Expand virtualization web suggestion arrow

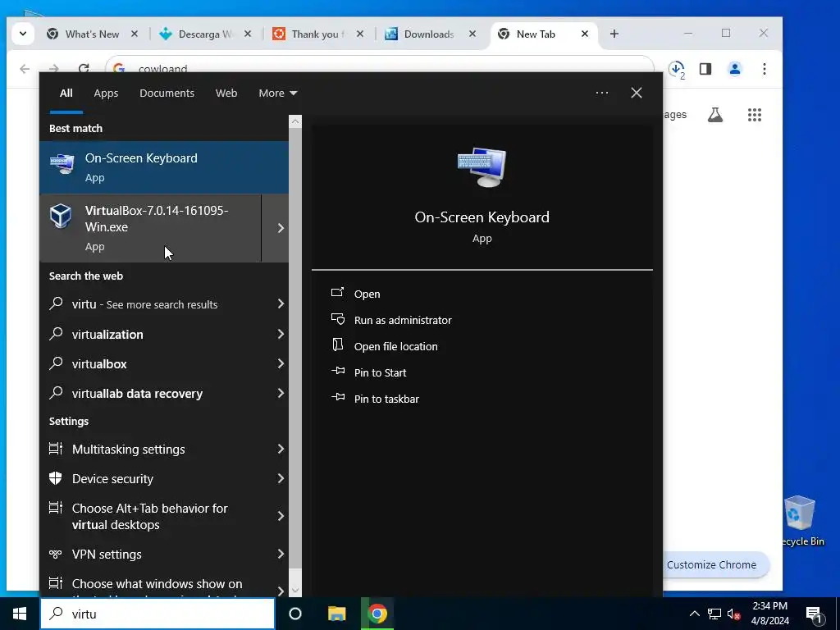[281, 335]
